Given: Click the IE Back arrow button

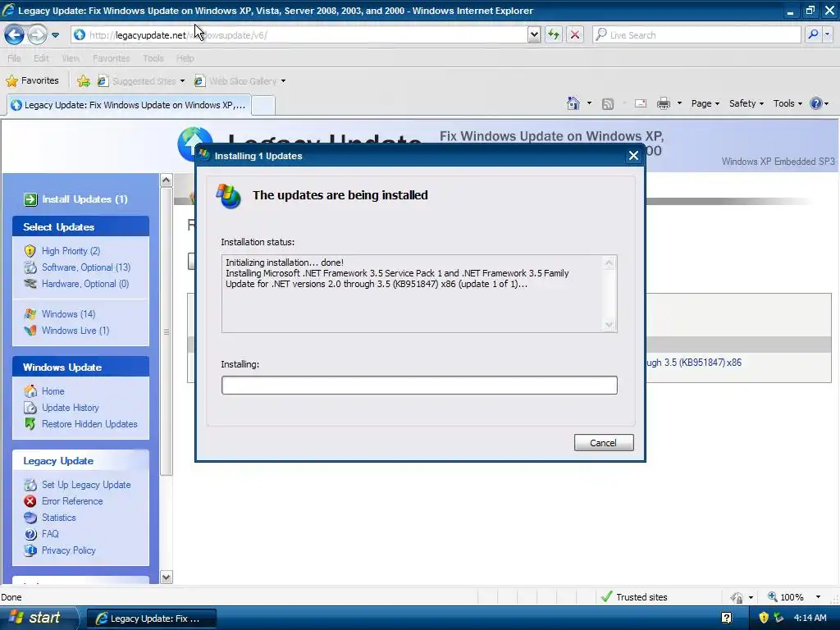Looking at the screenshot, I should (x=14, y=34).
